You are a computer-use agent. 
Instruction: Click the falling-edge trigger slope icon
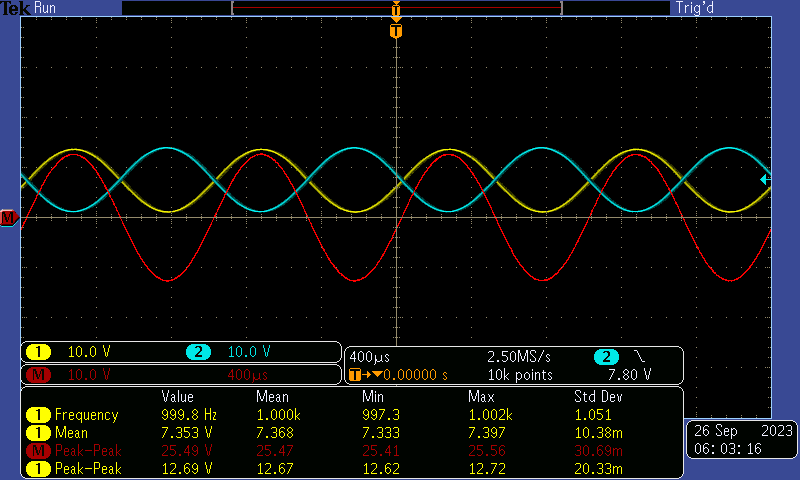click(x=639, y=356)
